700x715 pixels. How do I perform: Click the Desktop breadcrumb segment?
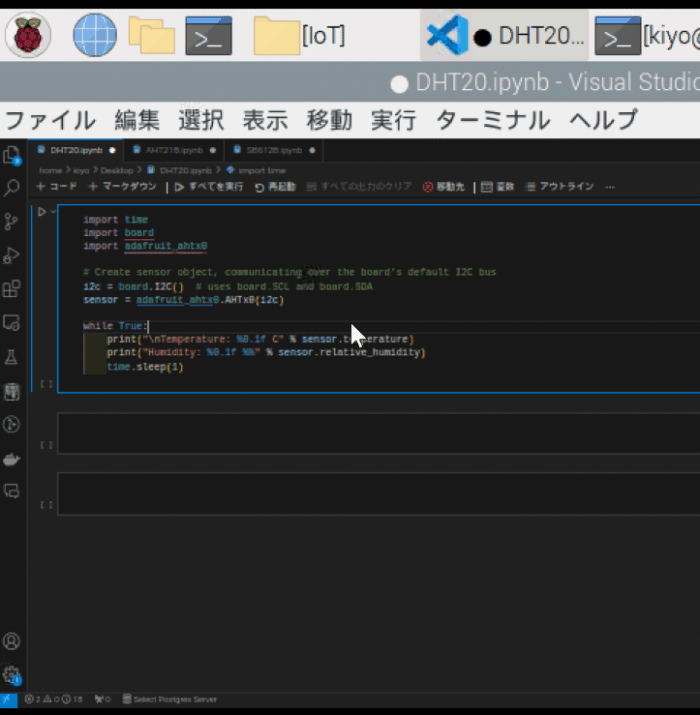tap(117, 171)
